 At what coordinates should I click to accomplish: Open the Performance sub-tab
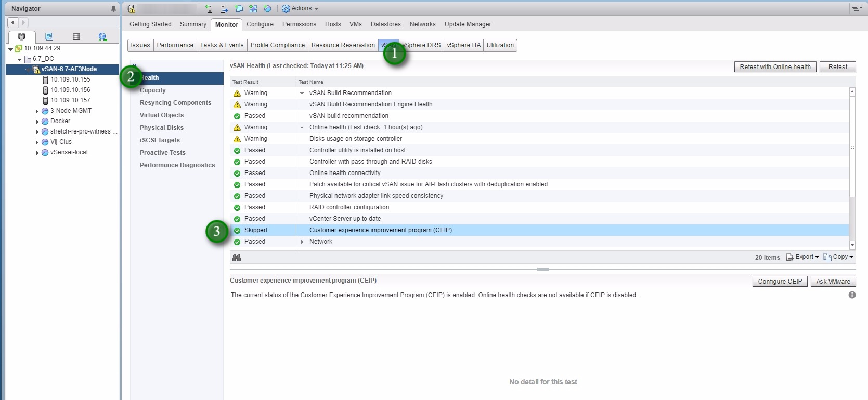click(x=175, y=45)
